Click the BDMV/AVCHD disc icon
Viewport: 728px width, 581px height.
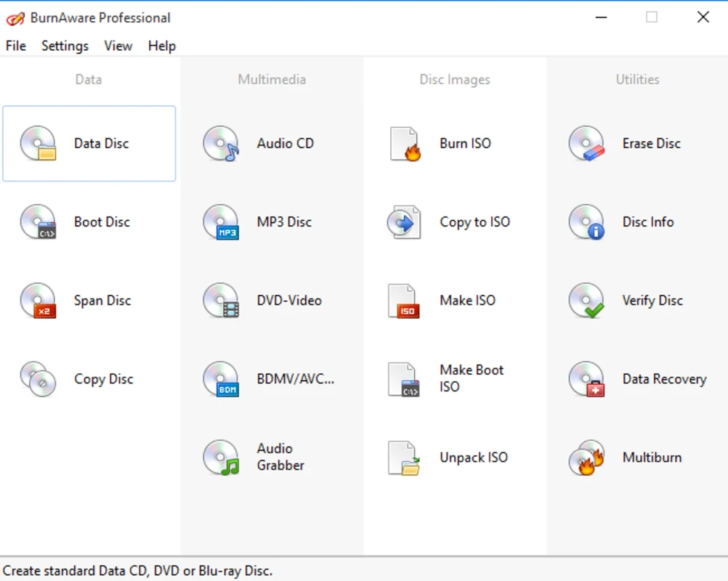tap(221, 378)
